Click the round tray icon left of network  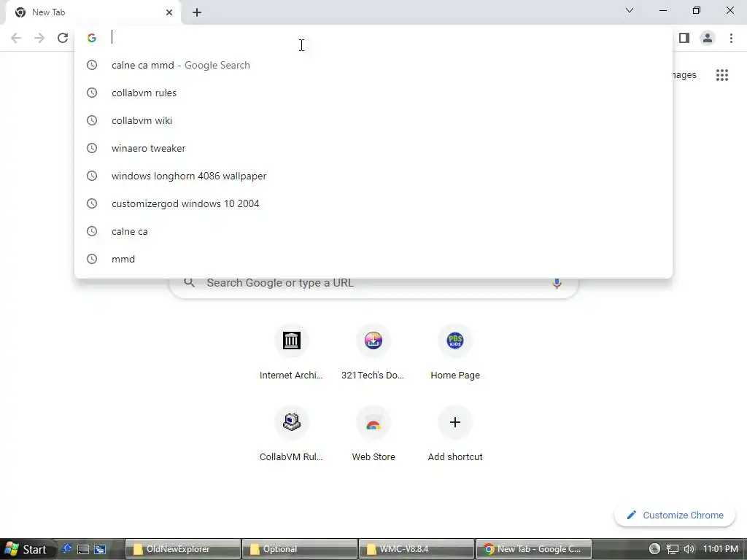tap(654, 549)
